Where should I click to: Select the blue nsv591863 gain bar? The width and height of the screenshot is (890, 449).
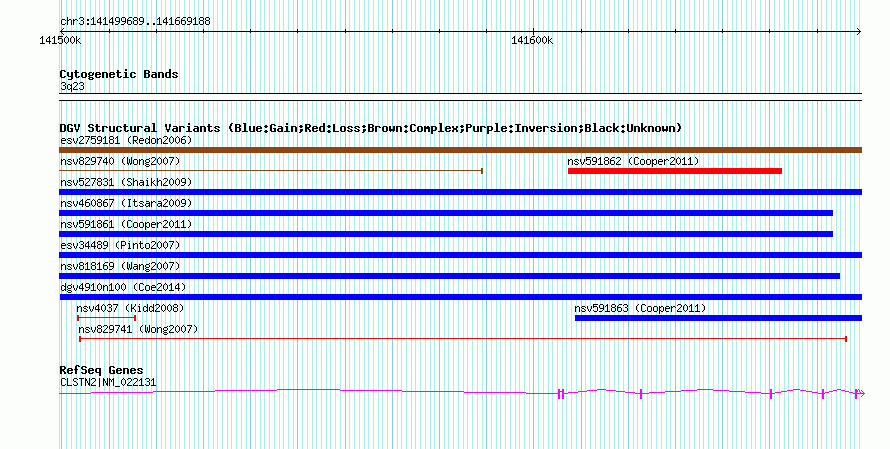pyautogui.click(x=719, y=318)
